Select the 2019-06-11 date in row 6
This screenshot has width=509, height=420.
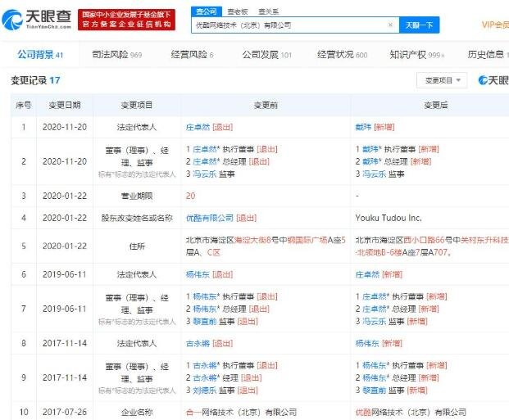(x=65, y=275)
